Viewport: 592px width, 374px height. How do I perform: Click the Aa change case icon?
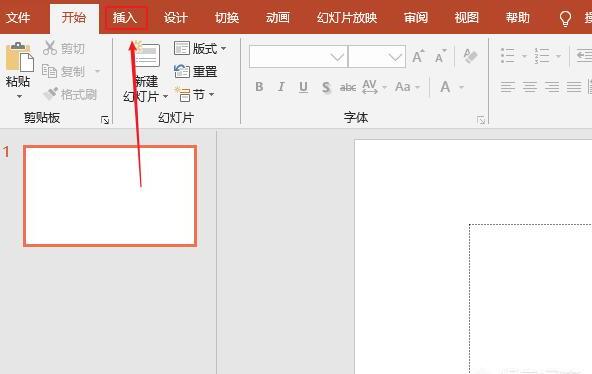(x=402, y=87)
